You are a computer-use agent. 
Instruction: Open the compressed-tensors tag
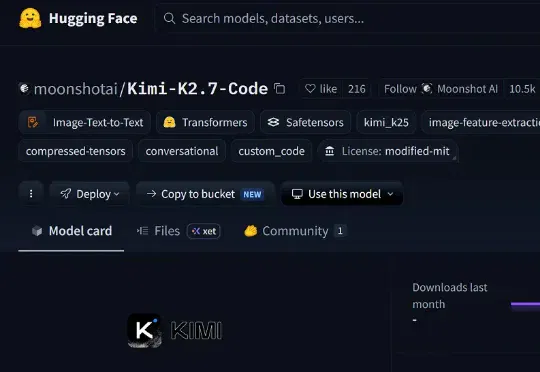point(75,151)
